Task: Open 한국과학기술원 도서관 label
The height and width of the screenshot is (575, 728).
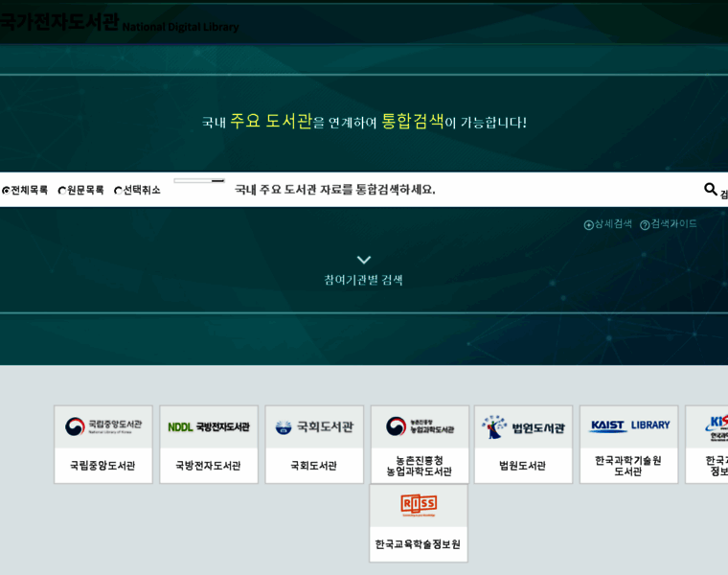Action: (628, 466)
